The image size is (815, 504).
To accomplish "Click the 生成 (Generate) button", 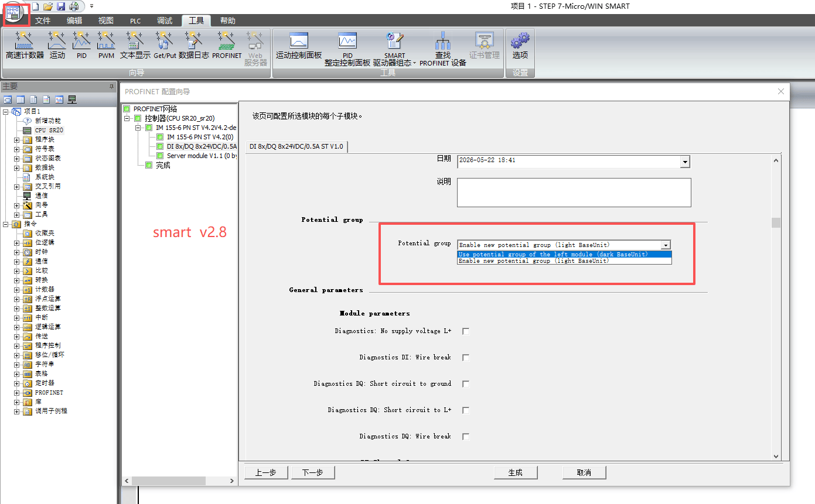I will [x=516, y=472].
